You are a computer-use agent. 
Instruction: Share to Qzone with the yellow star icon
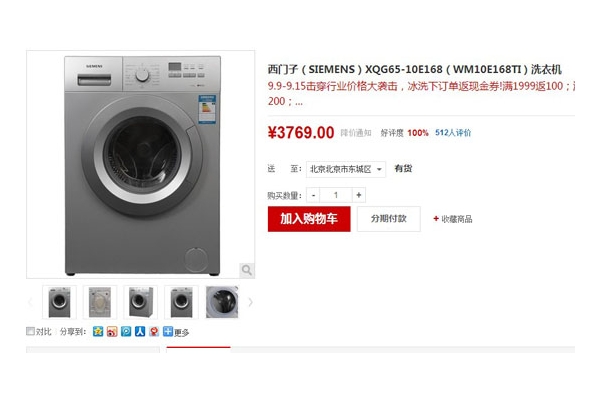click(98, 331)
